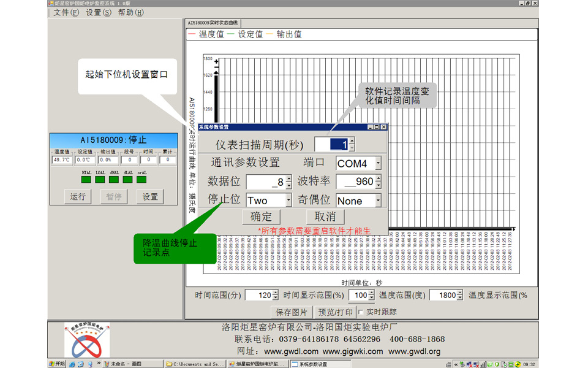Click the LOAL green alarm indicator

pyautogui.click(x=100, y=179)
